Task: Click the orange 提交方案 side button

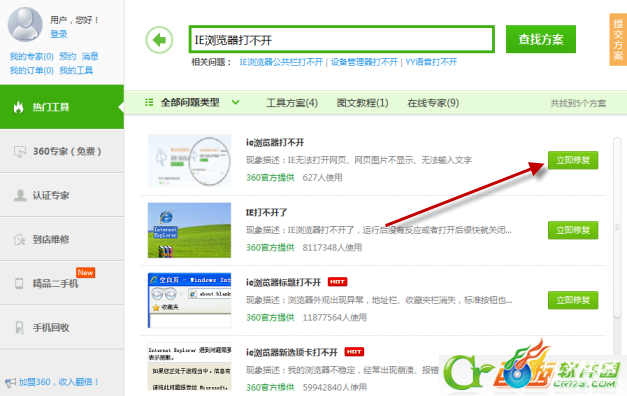Action: [x=618, y=39]
